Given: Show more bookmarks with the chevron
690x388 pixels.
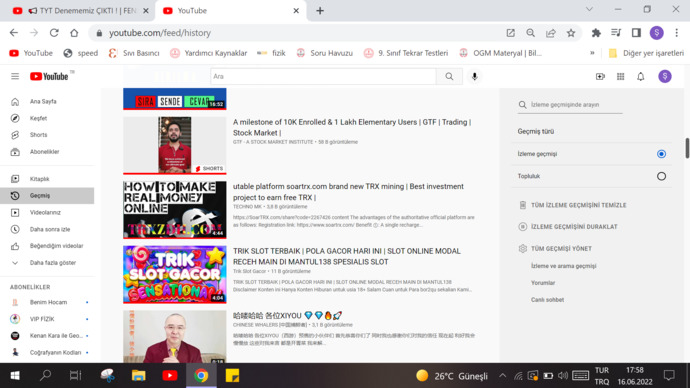Looking at the screenshot, I should 592,53.
